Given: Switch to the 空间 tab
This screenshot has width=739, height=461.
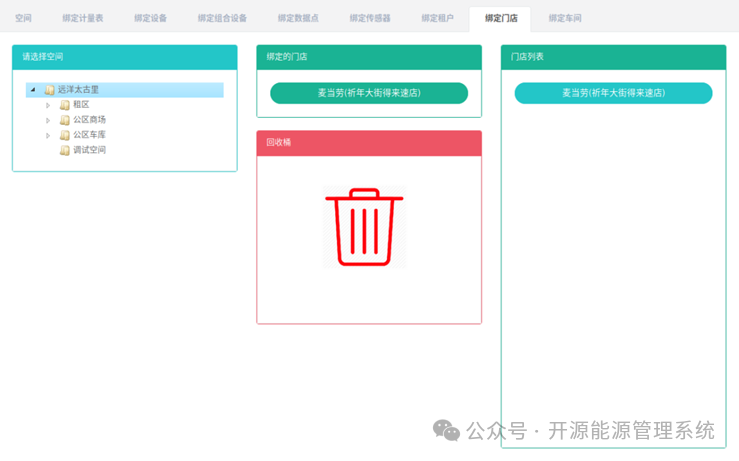Looking at the screenshot, I should [23, 18].
